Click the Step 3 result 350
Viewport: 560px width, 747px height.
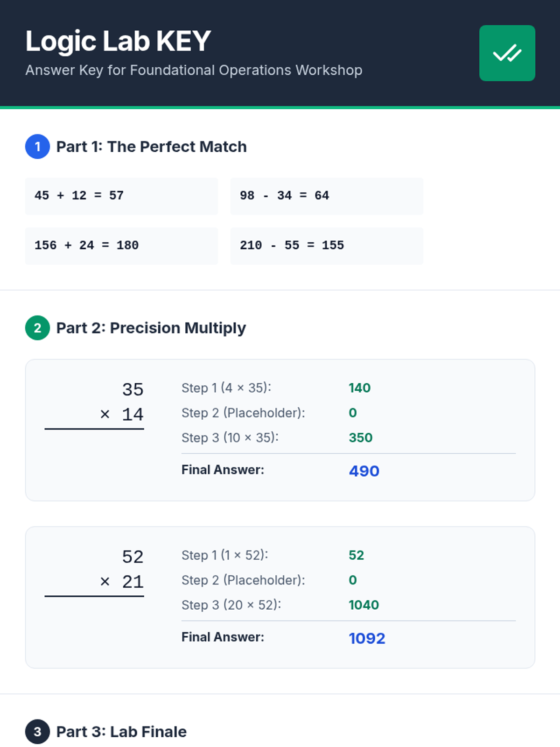pyautogui.click(x=360, y=437)
